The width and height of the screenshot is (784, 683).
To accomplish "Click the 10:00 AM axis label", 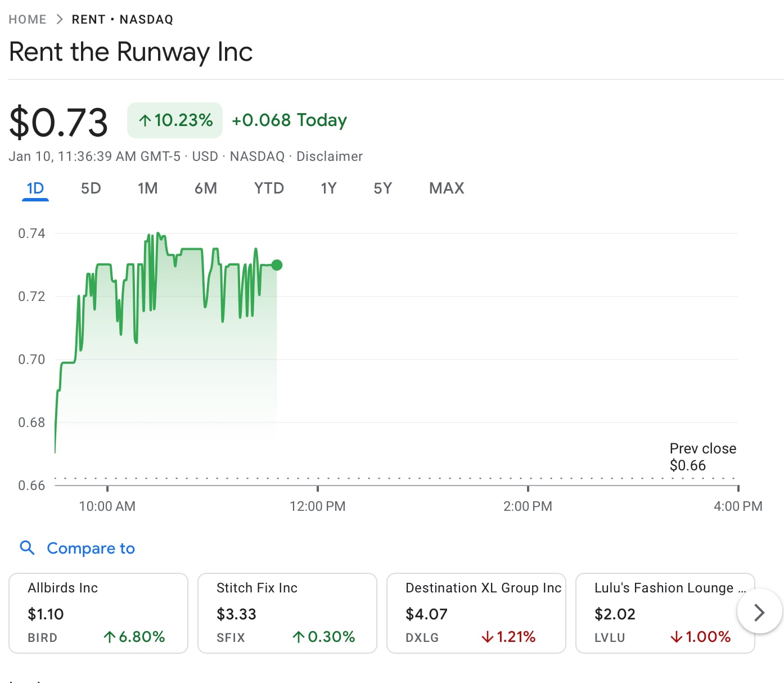I will pyautogui.click(x=107, y=506).
